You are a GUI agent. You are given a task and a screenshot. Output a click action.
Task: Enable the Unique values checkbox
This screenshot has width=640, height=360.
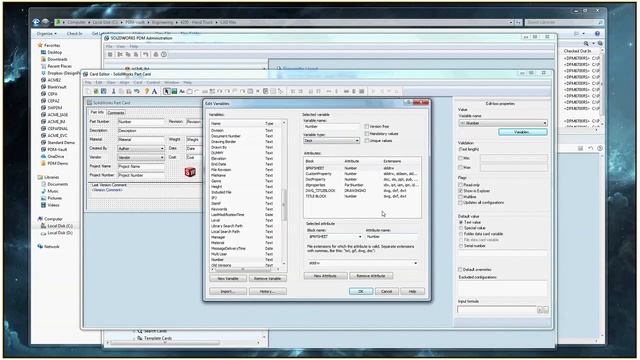(x=367, y=140)
